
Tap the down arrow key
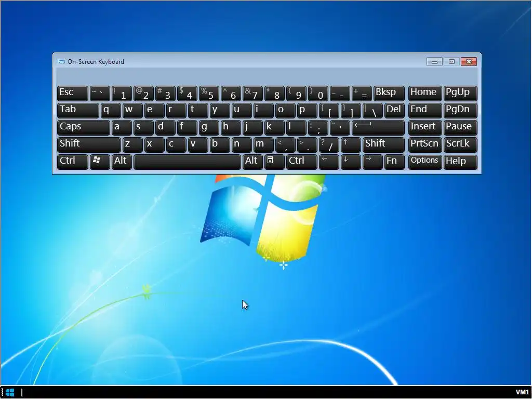[x=351, y=162]
